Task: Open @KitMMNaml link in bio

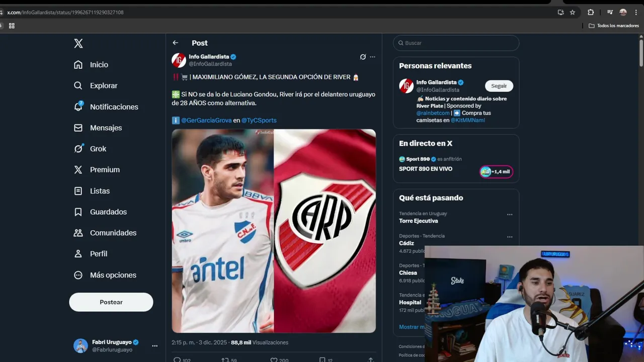Action: [x=468, y=120]
